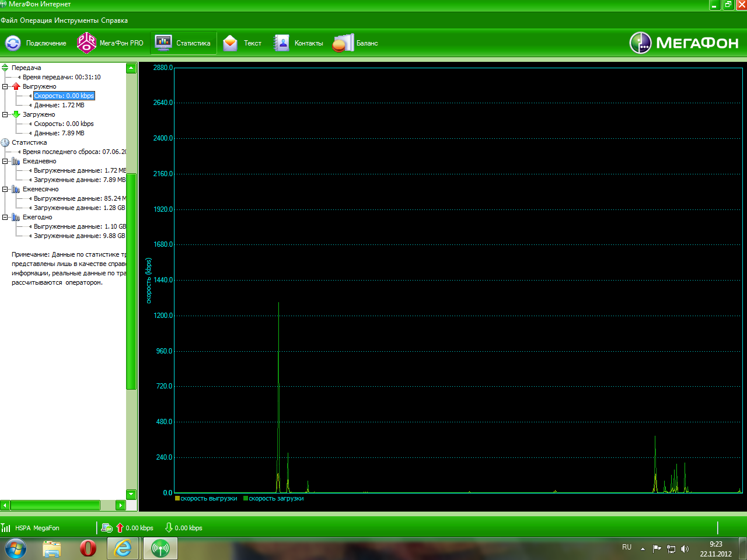Screen dimensions: 747x560
Task: Select Загруженные данные: 1.28 GB row
Action: point(79,208)
